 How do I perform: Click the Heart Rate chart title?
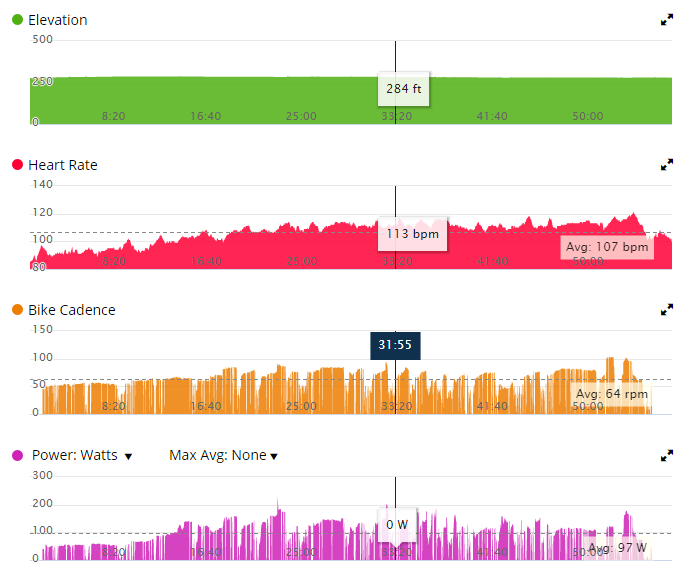click(62, 165)
